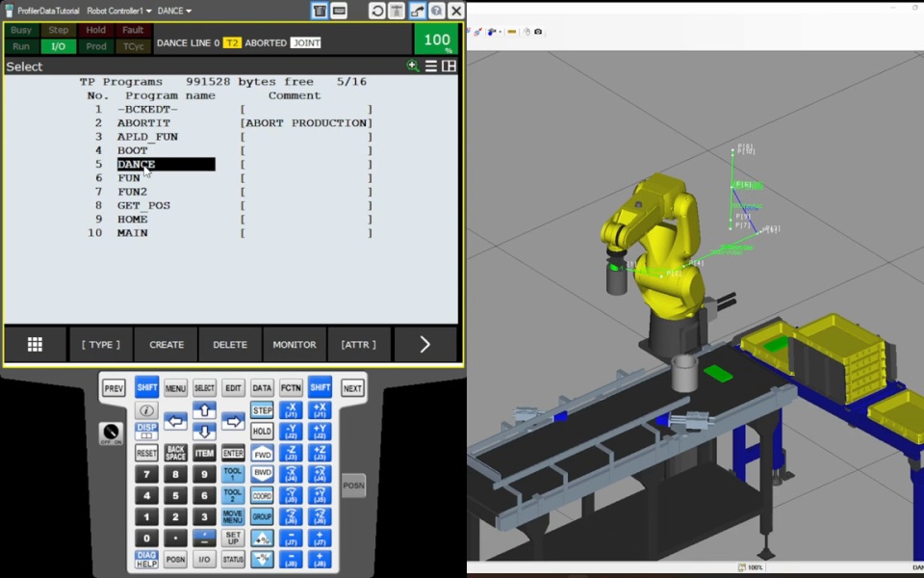
Task: Click the refresh icon on the teach pendant window
Action: (376, 10)
